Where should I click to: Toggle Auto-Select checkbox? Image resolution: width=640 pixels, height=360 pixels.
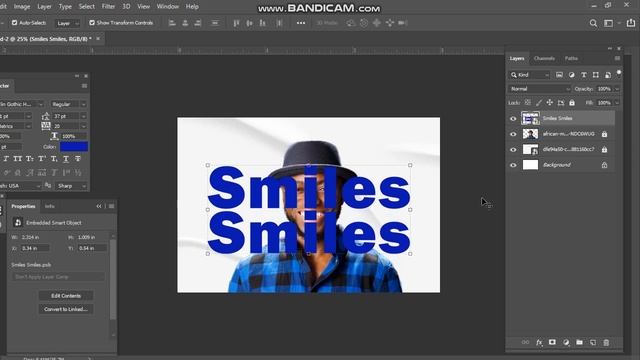(15, 23)
